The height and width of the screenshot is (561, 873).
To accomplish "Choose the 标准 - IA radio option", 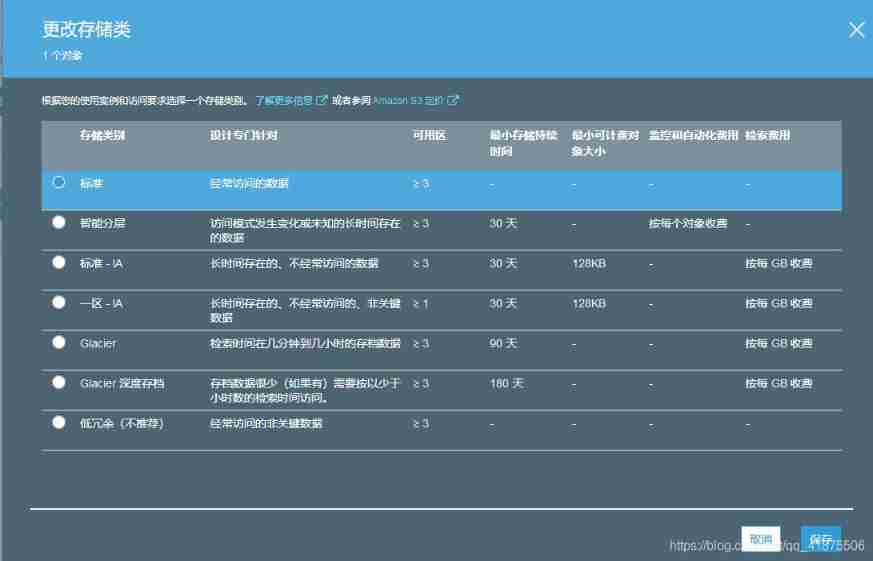I will pos(59,262).
